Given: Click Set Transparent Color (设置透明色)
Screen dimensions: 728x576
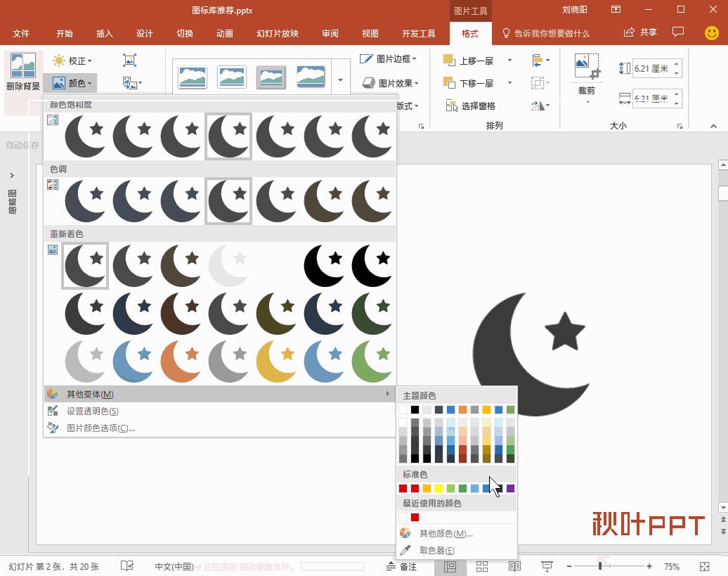Looking at the screenshot, I should click(x=92, y=411).
